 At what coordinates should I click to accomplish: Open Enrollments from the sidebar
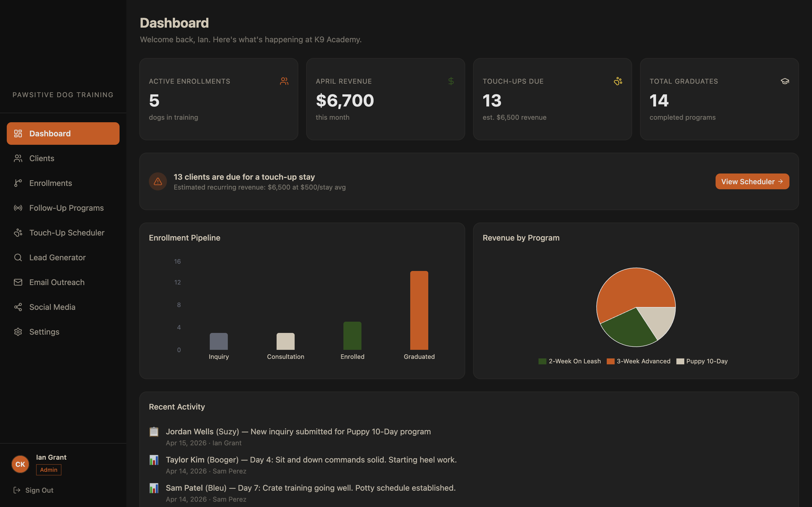pyautogui.click(x=50, y=183)
